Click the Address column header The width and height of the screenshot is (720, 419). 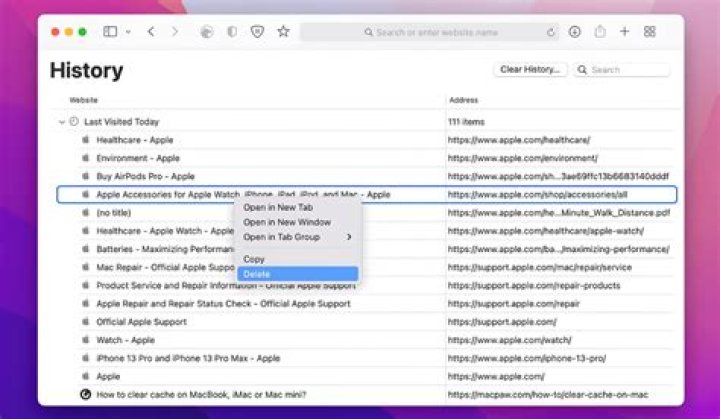pyautogui.click(x=463, y=100)
